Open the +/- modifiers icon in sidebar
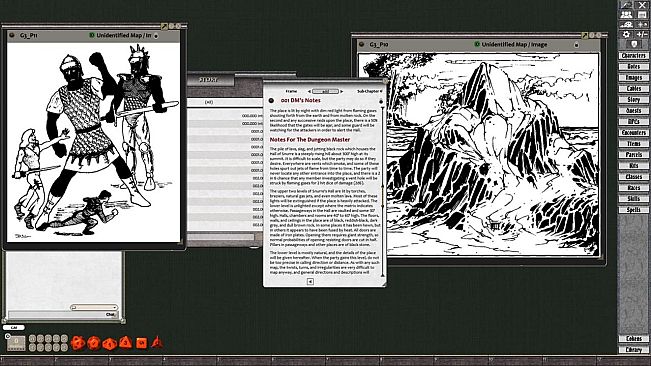Viewport: 651px width, 366px height. click(642, 34)
